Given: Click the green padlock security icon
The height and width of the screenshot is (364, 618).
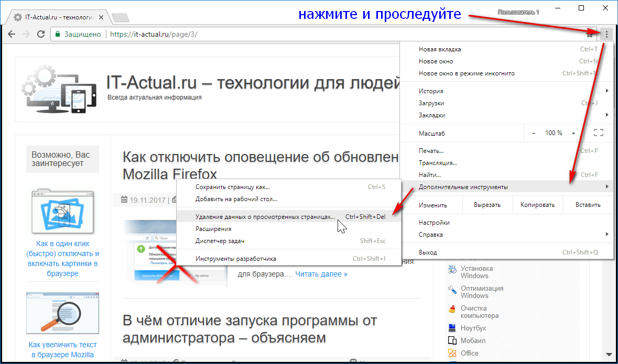Looking at the screenshot, I should [x=58, y=34].
